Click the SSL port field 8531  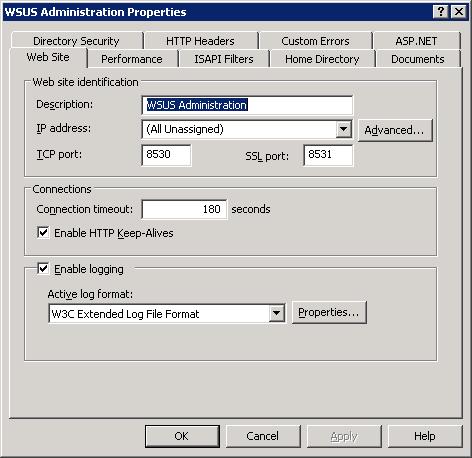[x=328, y=155]
